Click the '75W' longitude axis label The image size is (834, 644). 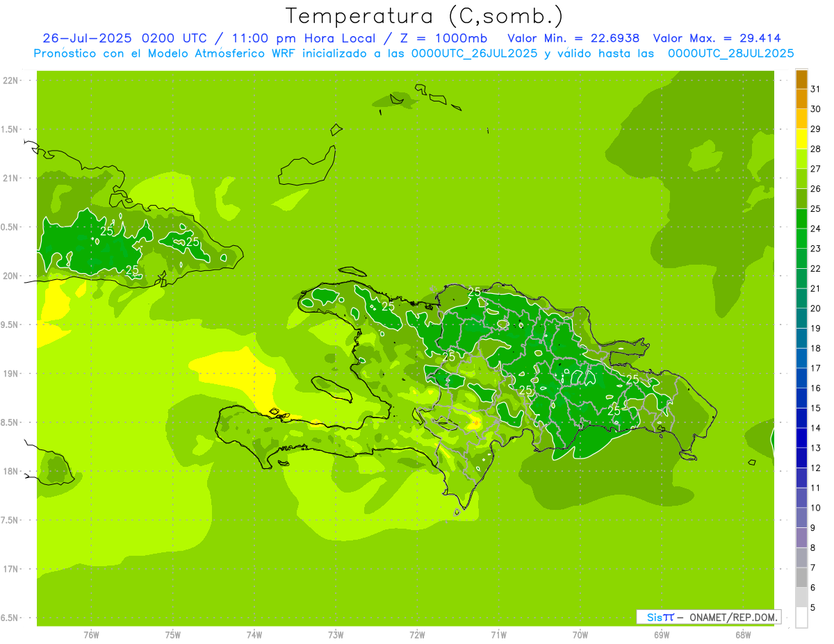pyautogui.click(x=172, y=635)
